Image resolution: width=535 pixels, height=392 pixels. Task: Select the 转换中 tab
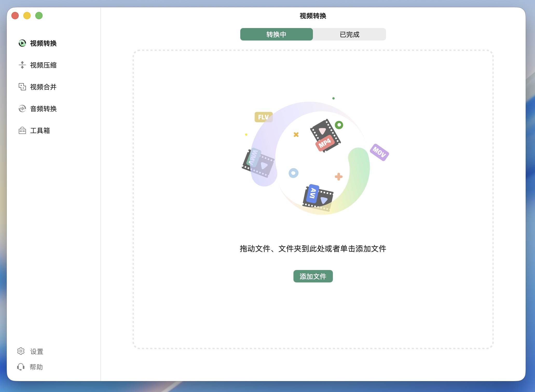pos(276,35)
